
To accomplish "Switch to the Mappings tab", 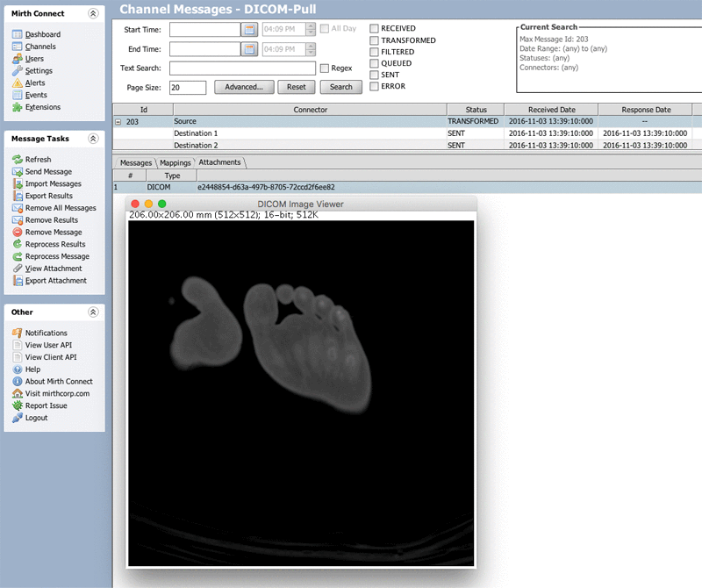I will (175, 162).
